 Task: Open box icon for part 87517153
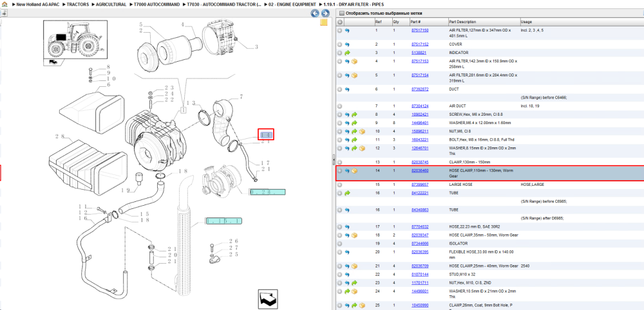pyautogui.click(x=354, y=62)
